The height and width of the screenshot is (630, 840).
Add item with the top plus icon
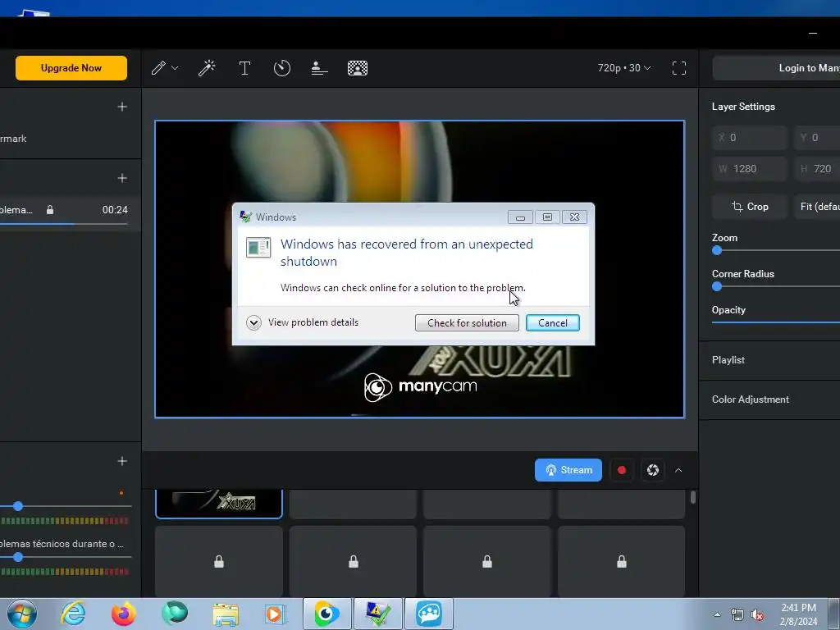(x=122, y=107)
